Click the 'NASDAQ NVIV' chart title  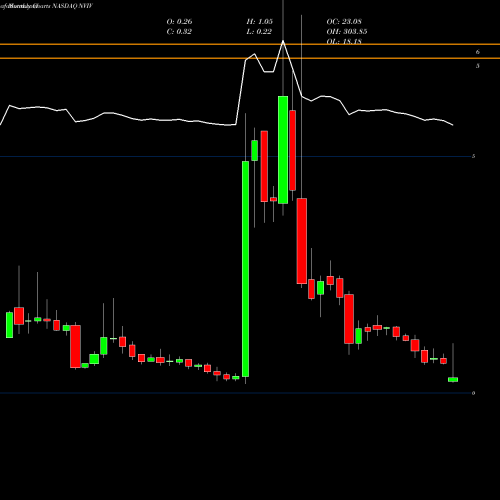[x=72, y=6]
